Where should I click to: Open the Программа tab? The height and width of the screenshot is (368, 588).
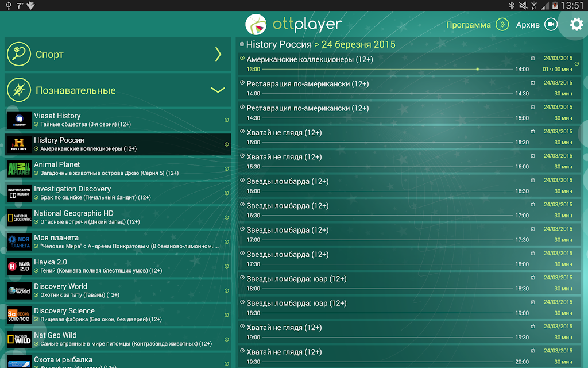[x=469, y=25]
